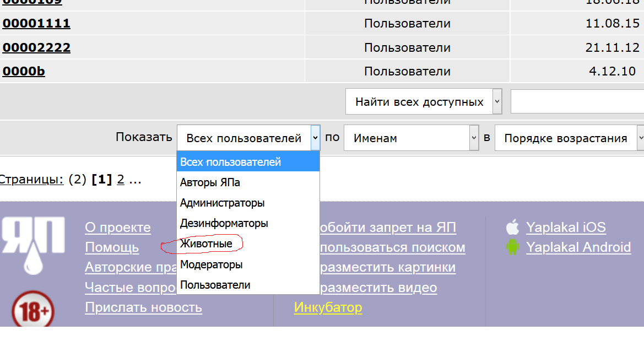Screen dimensions: 644x357
Task: Open the yellow 'Инкубатор' link
Action: (x=328, y=307)
